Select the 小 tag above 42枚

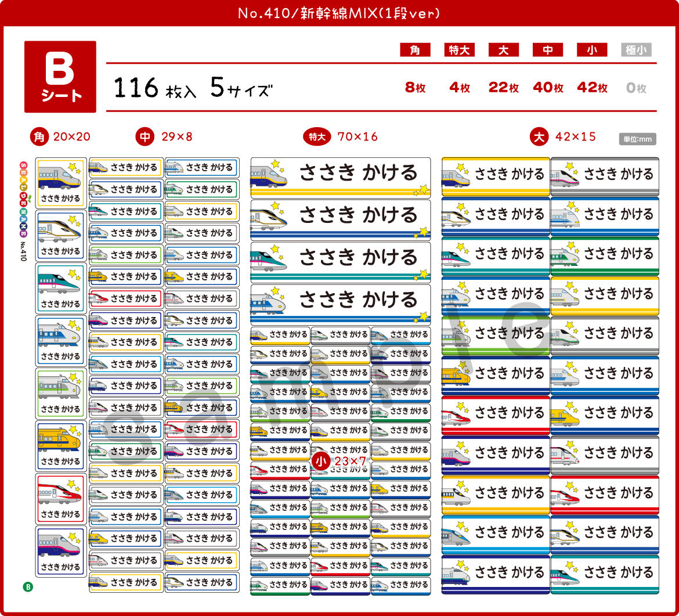[x=591, y=50]
